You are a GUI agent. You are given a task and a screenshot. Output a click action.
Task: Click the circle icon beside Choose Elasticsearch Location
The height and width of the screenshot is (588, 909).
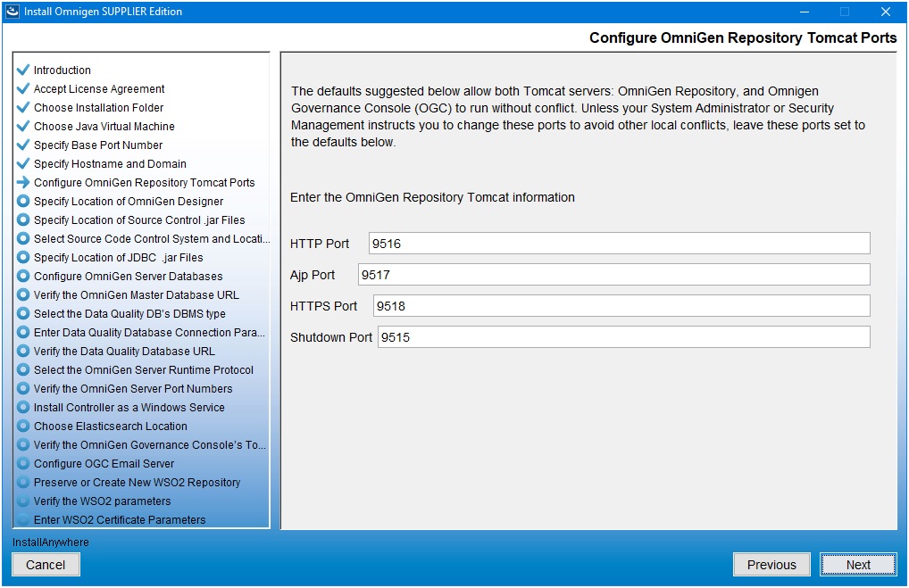(23, 426)
